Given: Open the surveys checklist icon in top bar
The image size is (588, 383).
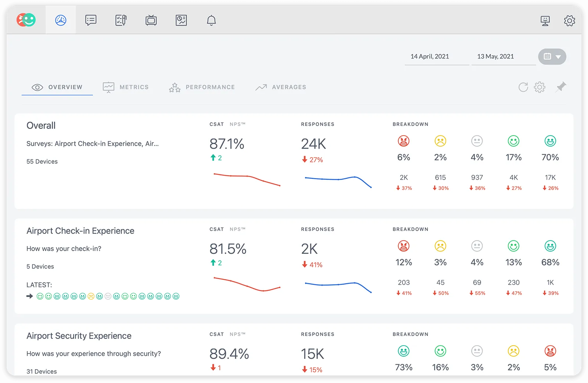Looking at the screenshot, I should click(121, 20).
